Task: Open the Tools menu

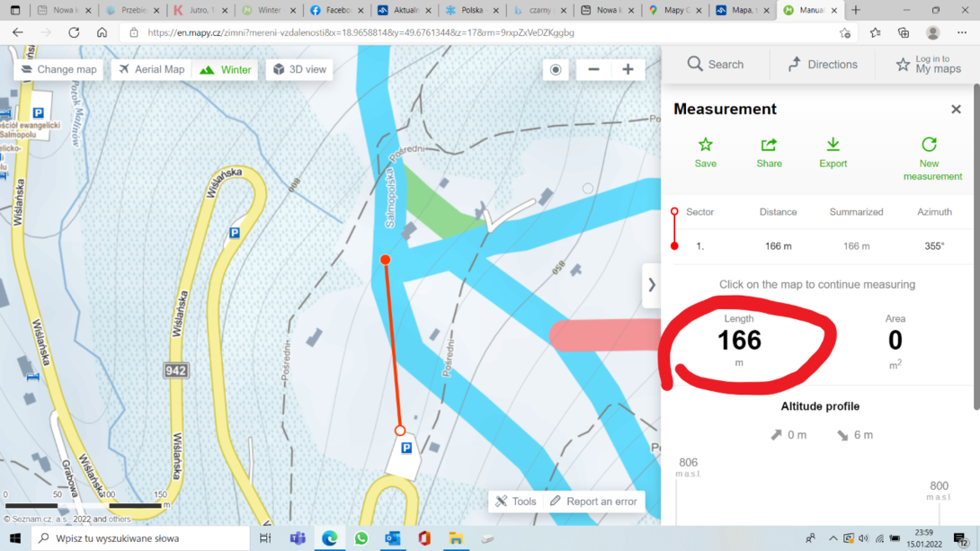Action: (516, 502)
